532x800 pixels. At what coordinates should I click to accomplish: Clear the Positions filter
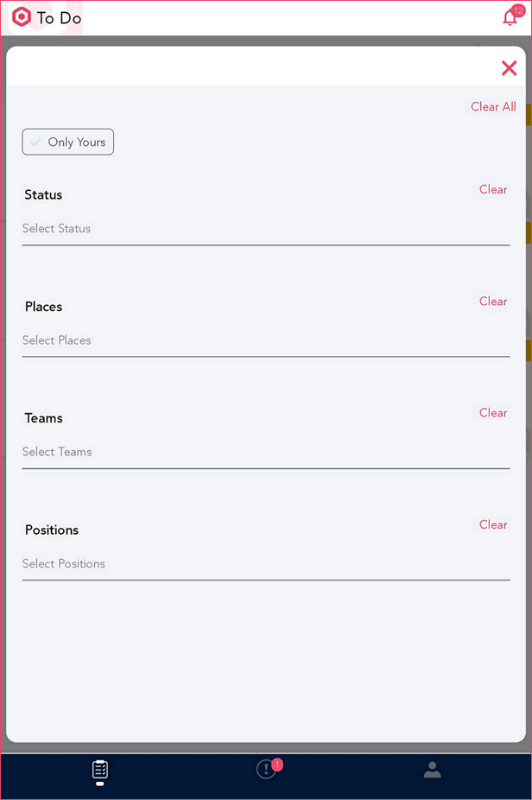(x=493, y=524)
